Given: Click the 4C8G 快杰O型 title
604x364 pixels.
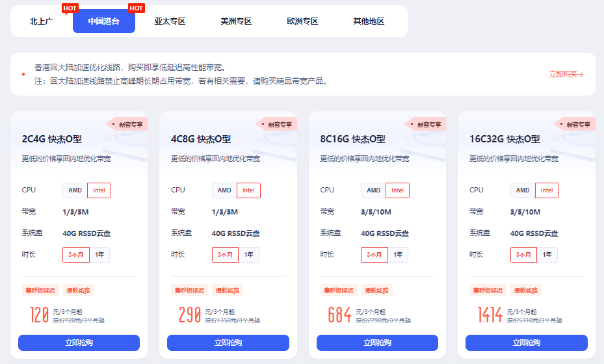Looking at the screenshot, I should point(201,139).
